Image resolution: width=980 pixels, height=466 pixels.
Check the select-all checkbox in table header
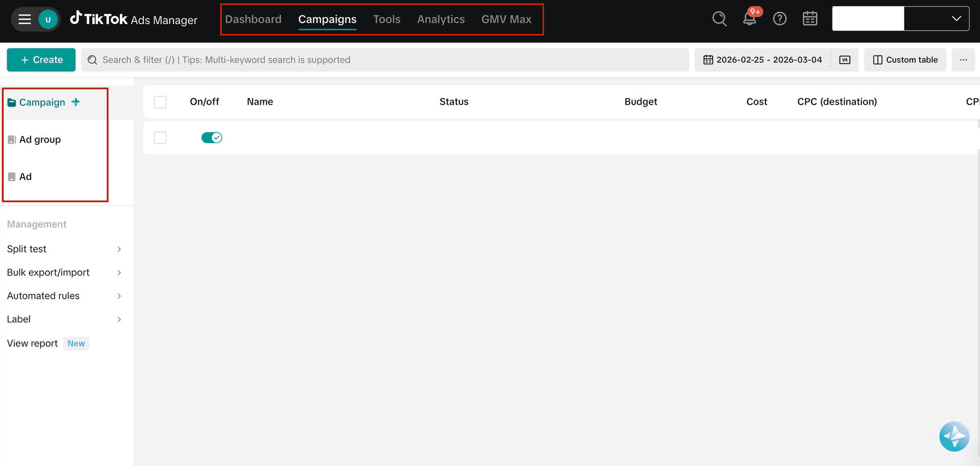160,102
